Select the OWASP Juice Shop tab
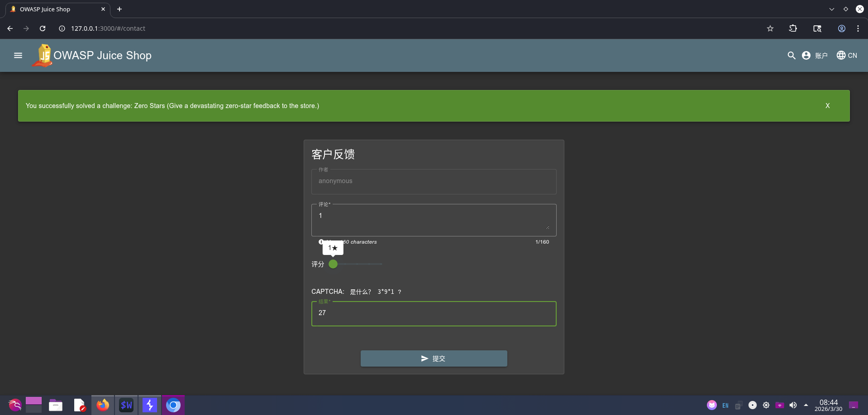Image resolution: width=868 pixels, height=415 pixels. click(57, 9)
